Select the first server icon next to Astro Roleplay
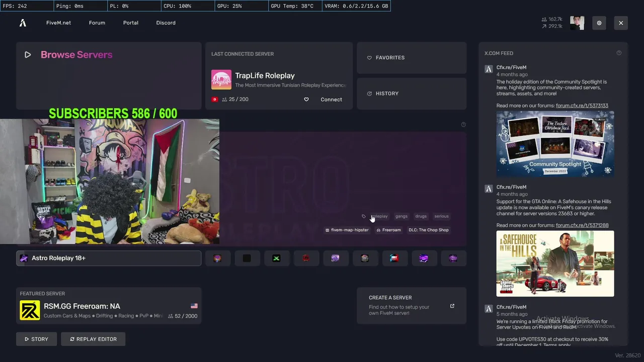The height and width of the screenshot is (362, 644). pyautogui.click(x=217, y=258)
